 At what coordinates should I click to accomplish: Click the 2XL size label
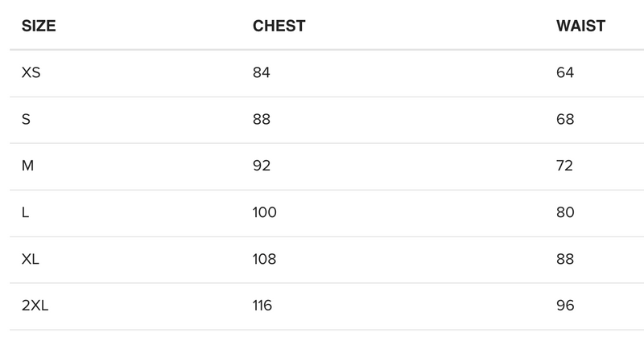35,306
